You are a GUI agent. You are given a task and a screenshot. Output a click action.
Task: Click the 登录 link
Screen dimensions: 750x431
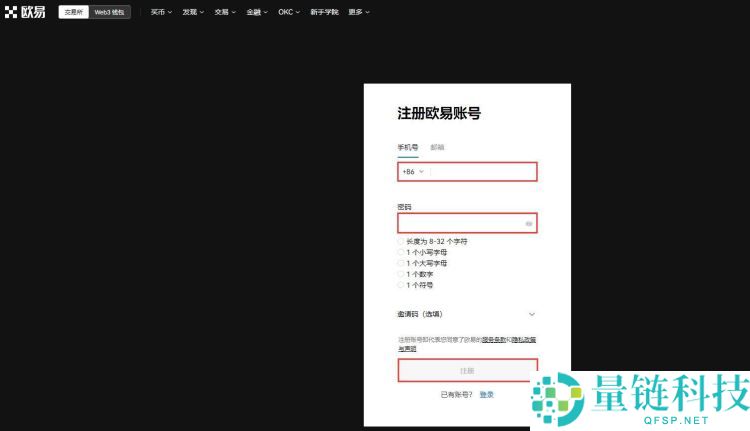coord(486,395)
